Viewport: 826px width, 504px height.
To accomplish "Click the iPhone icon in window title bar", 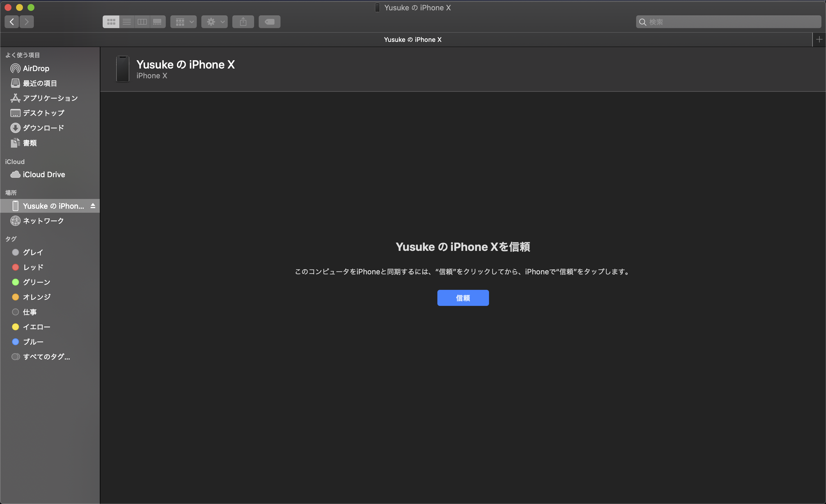I will tap(377, 8).
